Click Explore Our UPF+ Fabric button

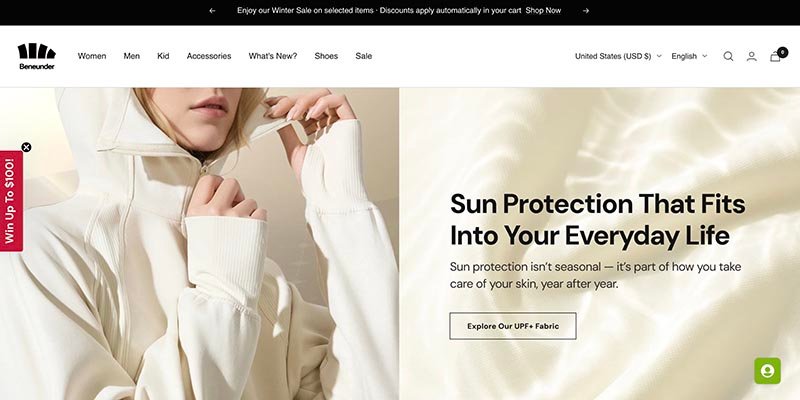[513, 326]
